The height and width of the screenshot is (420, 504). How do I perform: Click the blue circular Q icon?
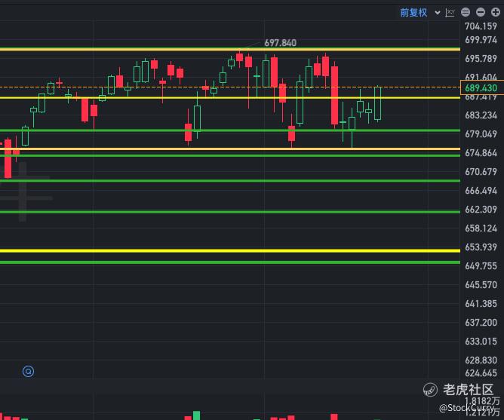coord(28,372)
